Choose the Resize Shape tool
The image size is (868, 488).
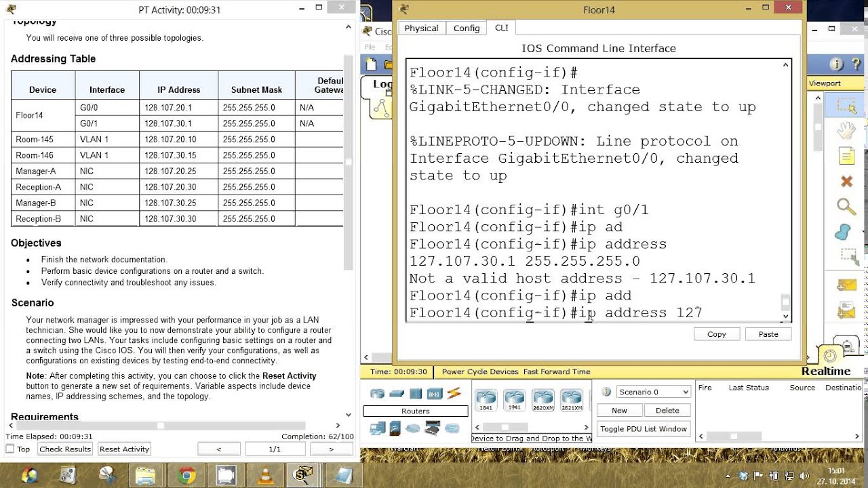point(849,256)
